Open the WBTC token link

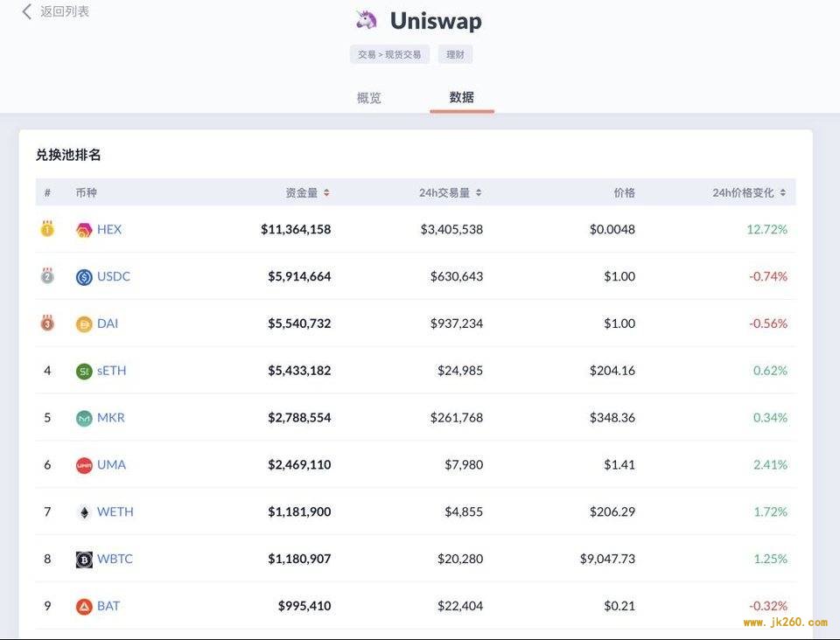coord(115,560)
